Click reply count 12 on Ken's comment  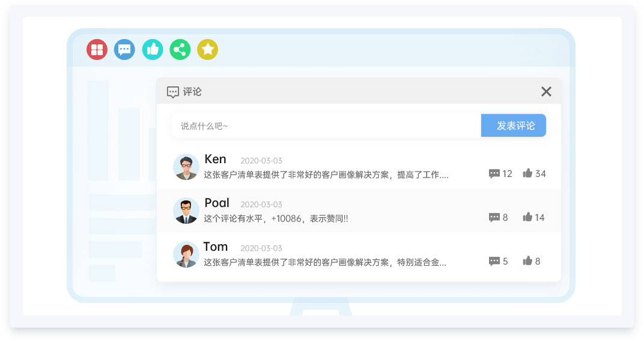[507, 174]
